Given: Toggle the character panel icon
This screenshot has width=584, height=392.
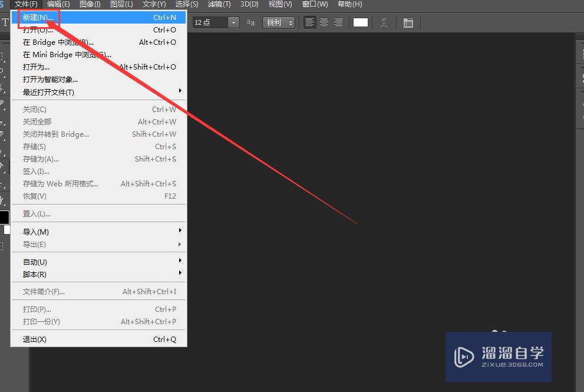Looking at the screenshot, I should click(408, 23).
